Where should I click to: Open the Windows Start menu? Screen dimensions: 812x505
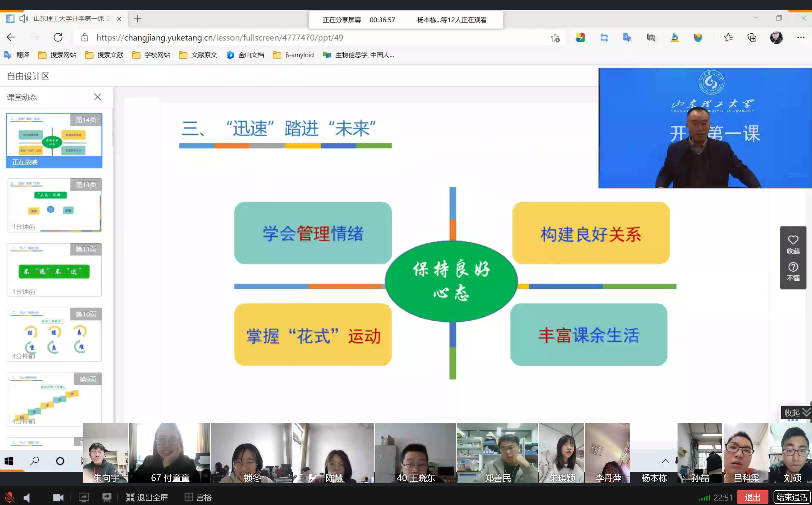(9, 461)
